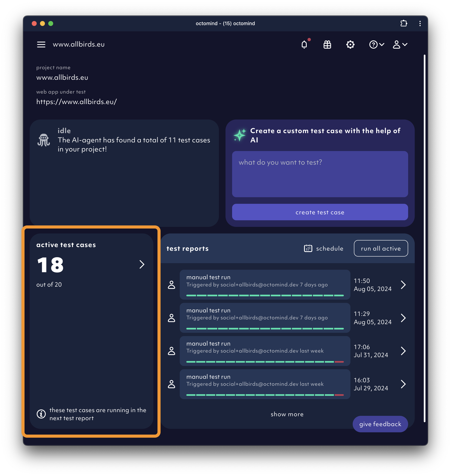Click the schedule calendar icon
The height and width of the screenshot is (476, 451).
[x=308, y=249]
